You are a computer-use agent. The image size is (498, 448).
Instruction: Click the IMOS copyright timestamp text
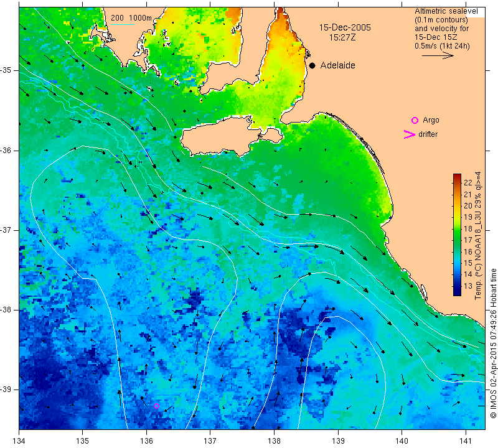click(x=493, y=343)
